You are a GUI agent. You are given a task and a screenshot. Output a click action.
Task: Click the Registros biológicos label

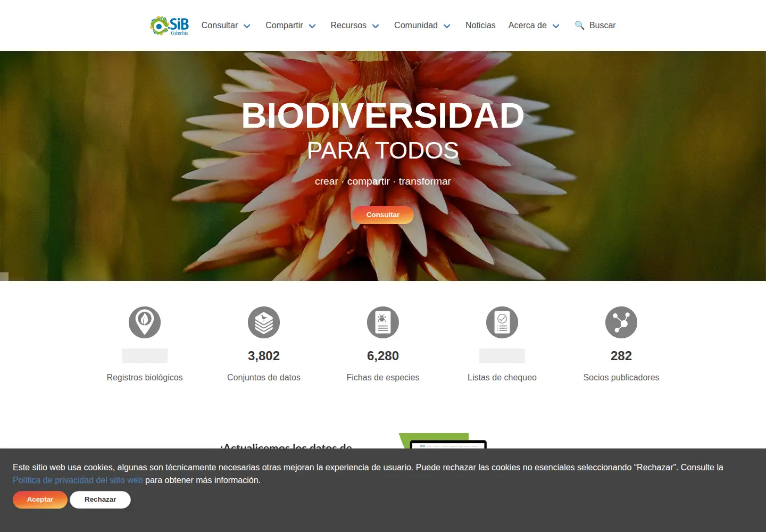(x=145, y=377)
